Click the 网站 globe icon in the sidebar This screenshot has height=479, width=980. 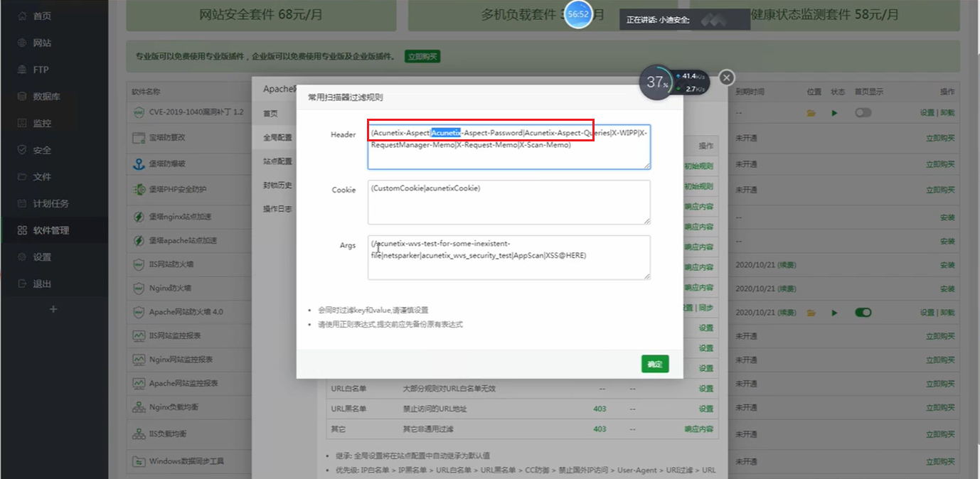22,43
